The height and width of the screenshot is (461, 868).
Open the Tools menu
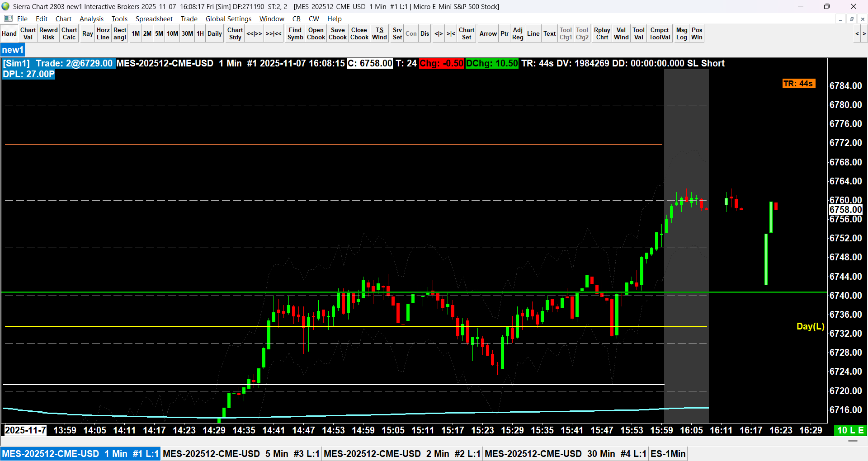point(119,19)
